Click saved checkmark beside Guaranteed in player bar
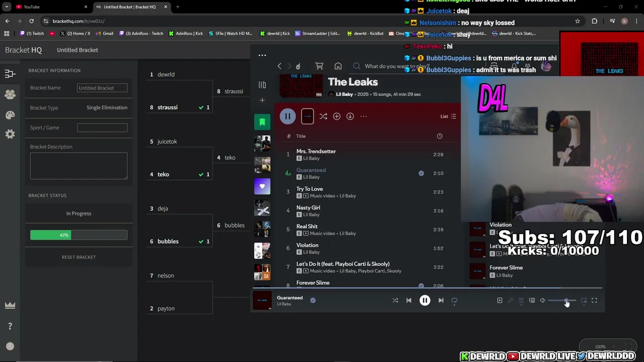The width and height of the screenshot is (644, 362). coord(312,300)
